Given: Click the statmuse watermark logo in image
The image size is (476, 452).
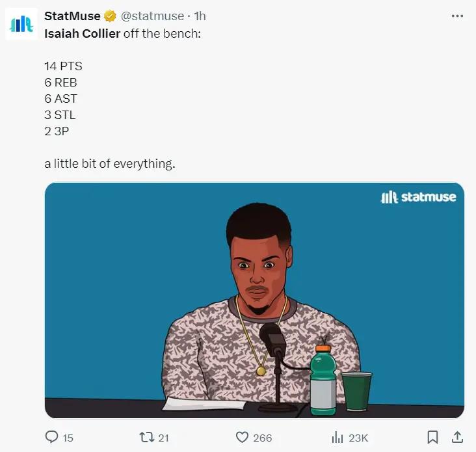Looking at the screenshot, I should [418, 197].
